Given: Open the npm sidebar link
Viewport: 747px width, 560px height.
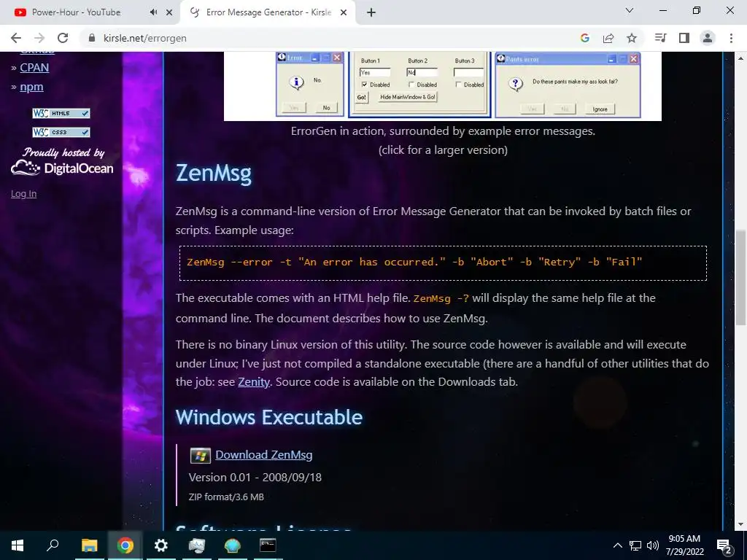Looking at the screenshot, I should pyautogui.click(x=31, y=87).
